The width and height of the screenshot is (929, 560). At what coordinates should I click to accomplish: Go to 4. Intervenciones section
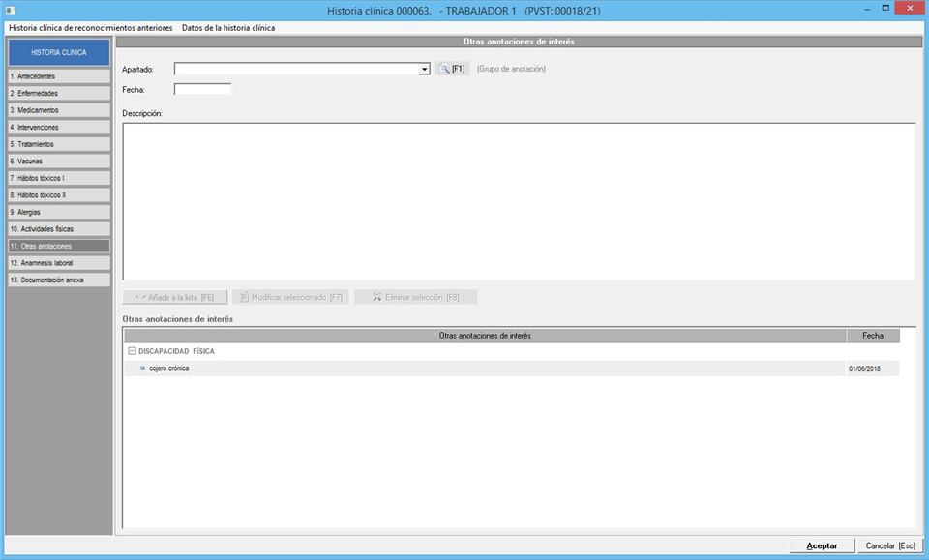59,128
